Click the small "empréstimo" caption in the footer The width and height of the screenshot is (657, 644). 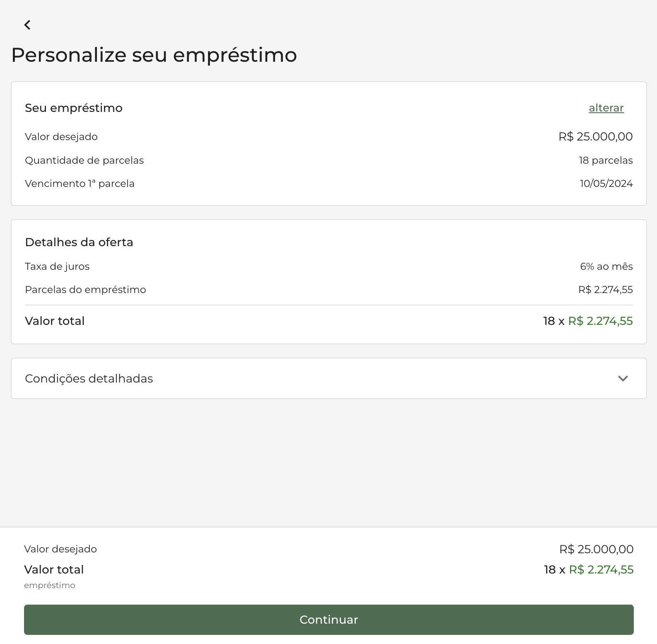(50, 586)
